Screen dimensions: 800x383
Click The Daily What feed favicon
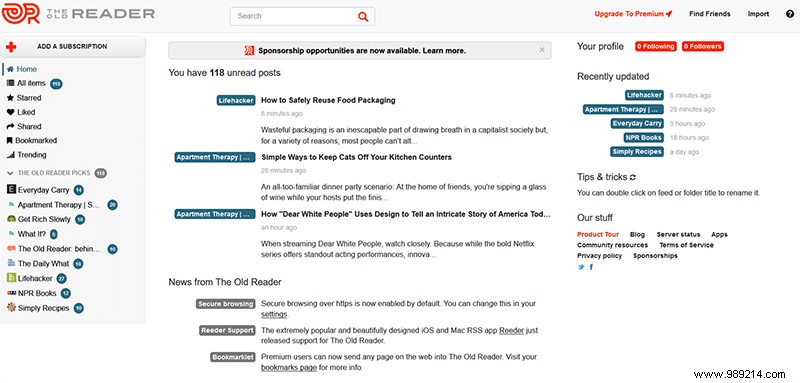(11, 263)
